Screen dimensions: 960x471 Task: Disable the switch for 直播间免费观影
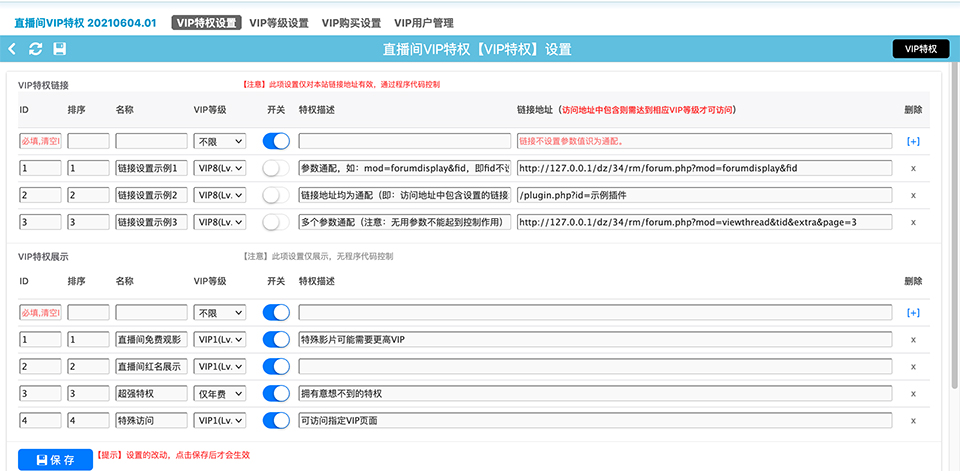[x=276, y=340]
